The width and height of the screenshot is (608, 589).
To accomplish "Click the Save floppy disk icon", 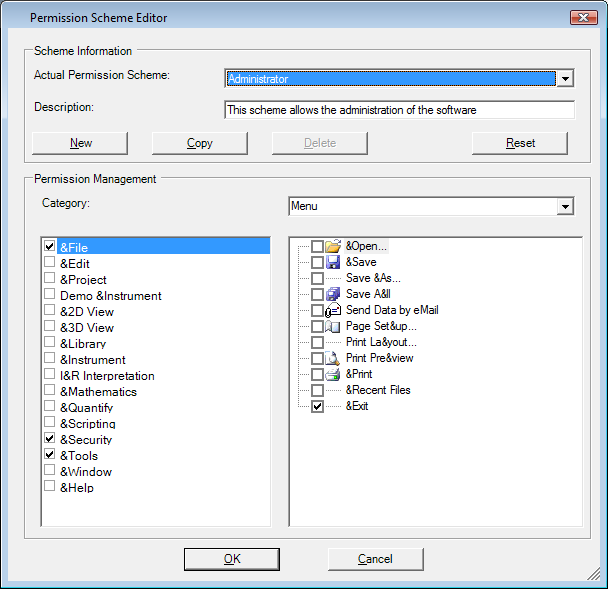I will (334, 262).
